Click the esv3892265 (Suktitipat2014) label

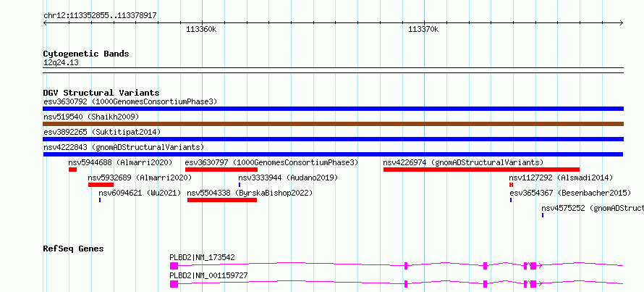pyautogui.click(x=102, y=132)
